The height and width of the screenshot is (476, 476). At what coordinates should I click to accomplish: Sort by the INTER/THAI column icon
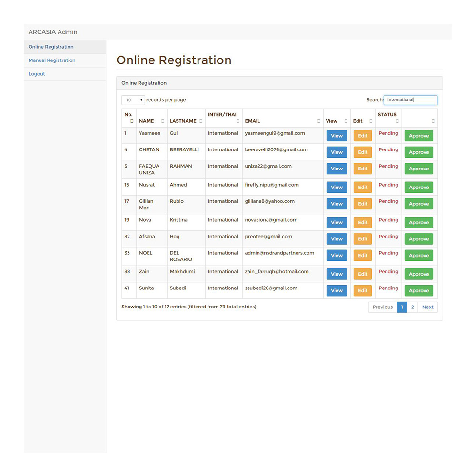(x=238, y=121)
